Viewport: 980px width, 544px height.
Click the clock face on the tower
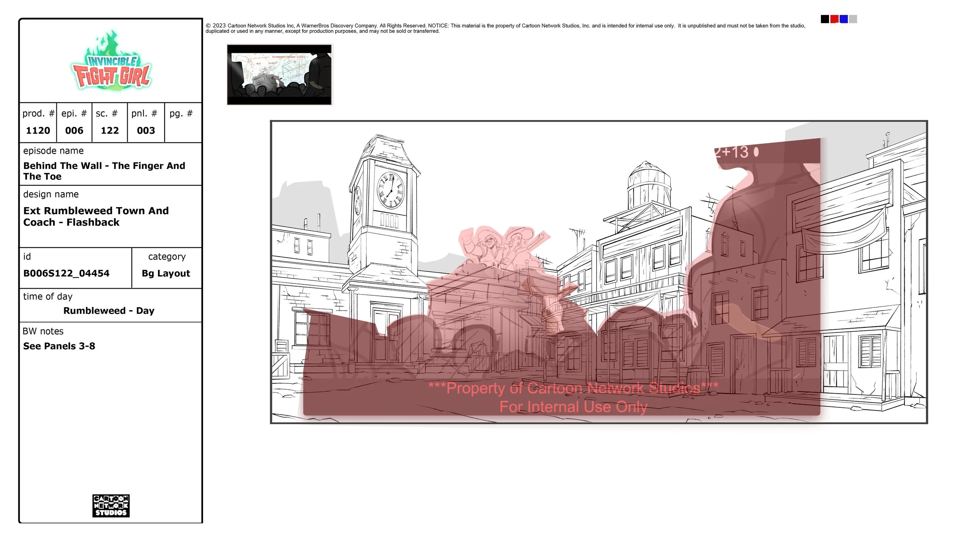[x=390, y=190]
